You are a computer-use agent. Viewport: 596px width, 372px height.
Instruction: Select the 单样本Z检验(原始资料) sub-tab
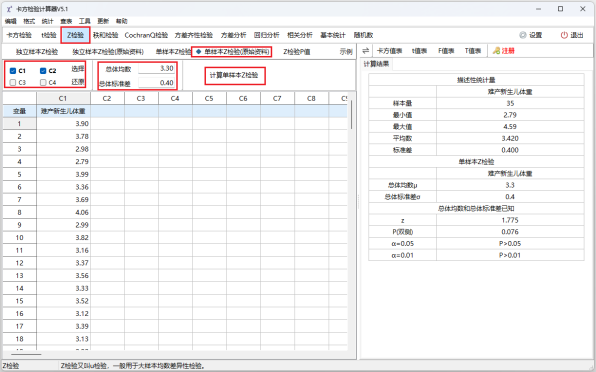[232, 52]
